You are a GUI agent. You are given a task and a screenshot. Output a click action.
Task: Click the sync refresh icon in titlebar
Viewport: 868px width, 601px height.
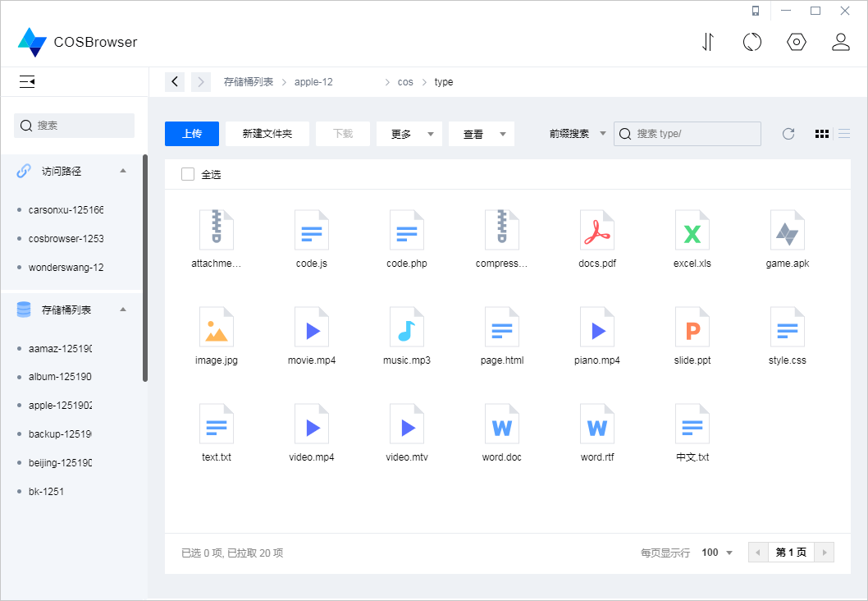click(752, 42)
